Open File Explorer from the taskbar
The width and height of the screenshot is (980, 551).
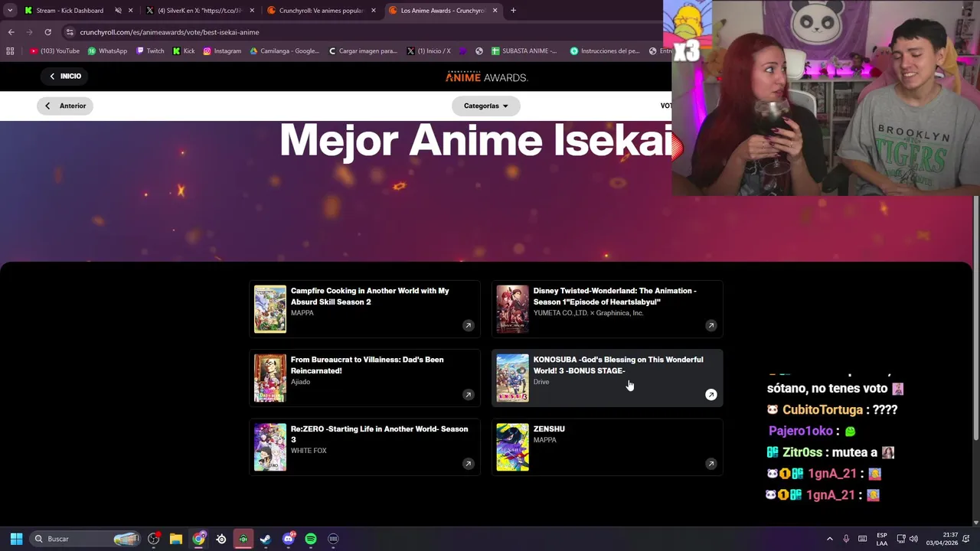click(175, 539)
